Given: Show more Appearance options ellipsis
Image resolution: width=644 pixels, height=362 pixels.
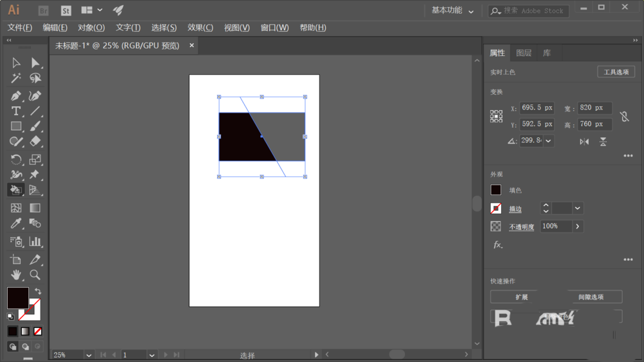Looking at the screenshot, I should [x=628, y=260].
